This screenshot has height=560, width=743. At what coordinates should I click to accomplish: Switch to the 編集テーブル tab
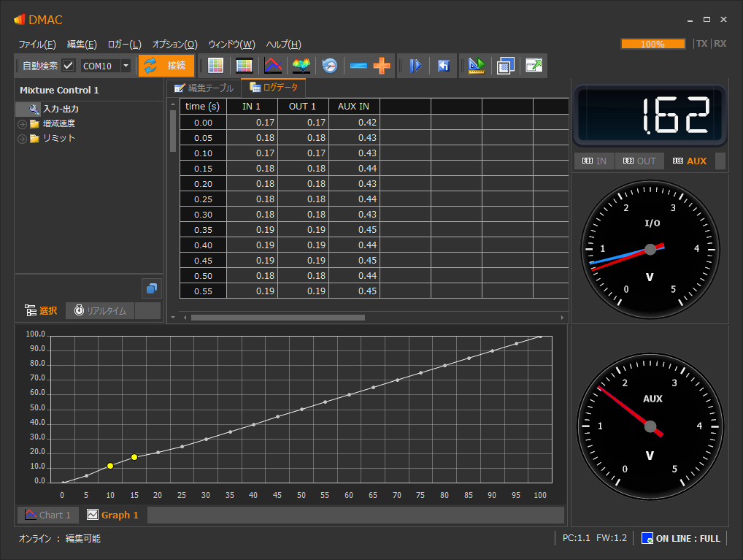(204, 88)
